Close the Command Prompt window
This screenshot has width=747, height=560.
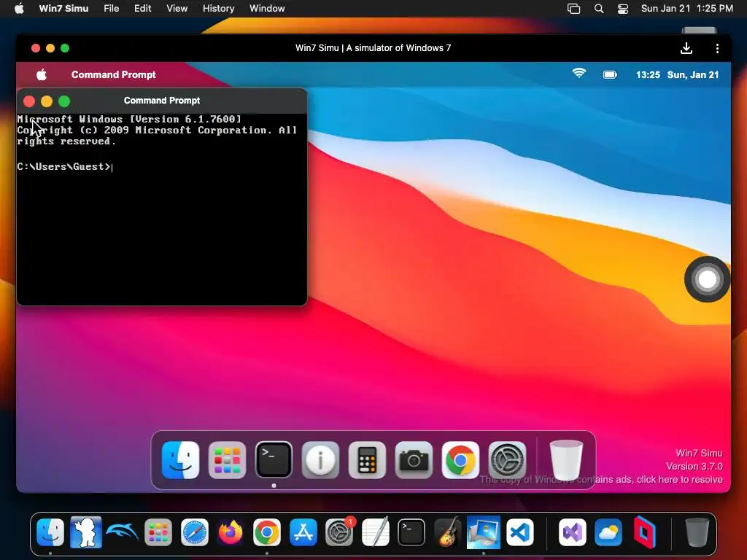click(x=29, y=101)
